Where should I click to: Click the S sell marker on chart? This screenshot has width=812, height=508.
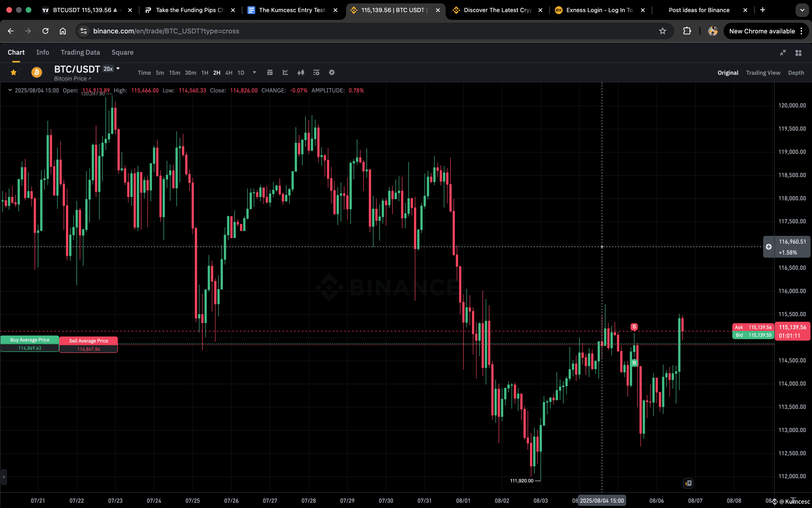tap(634, 327)
